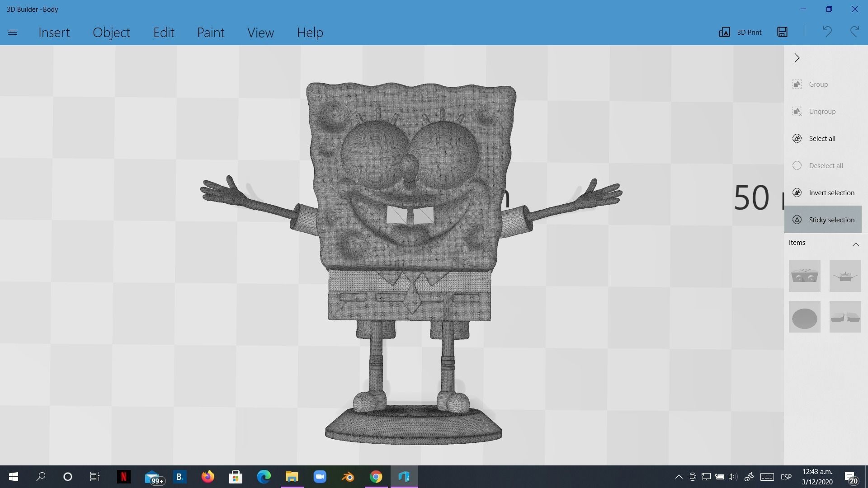This screenshot has height=488, width=868.
Task: Open the hamburger menu
Action: point(13,33)
